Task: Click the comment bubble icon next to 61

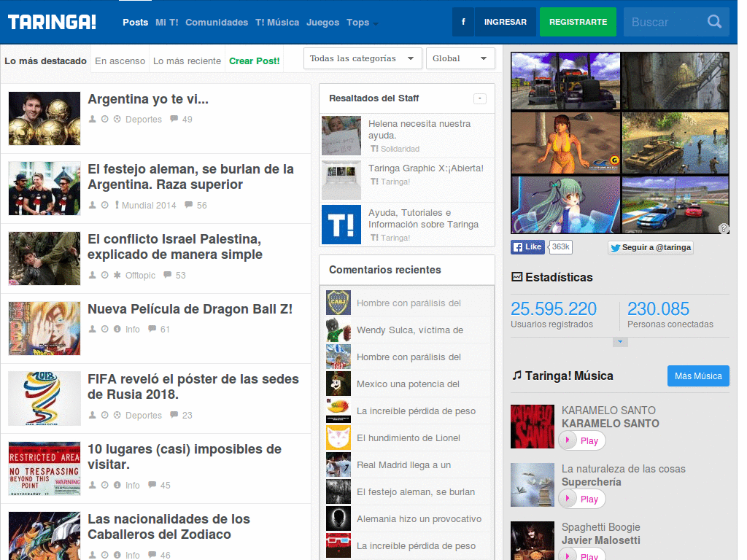Action: (x=152, y=329)
